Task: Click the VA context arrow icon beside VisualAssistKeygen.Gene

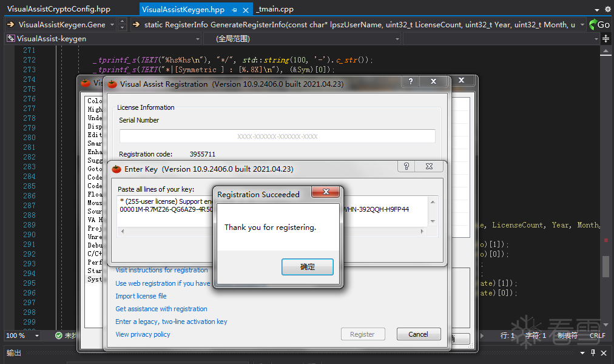Action: pos(11,25)
